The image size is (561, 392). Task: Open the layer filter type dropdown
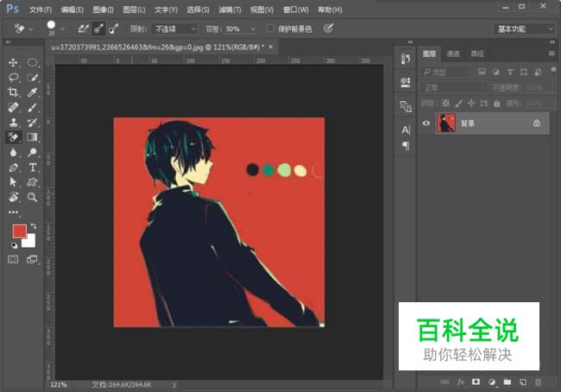pos(445,73)
